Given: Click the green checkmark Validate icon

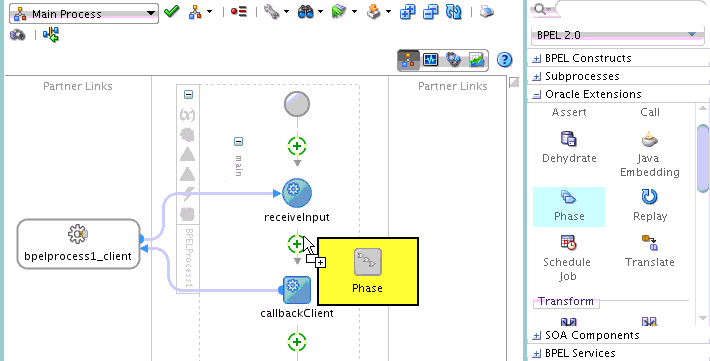Looking at the screenshot, I should pos(172,12).
